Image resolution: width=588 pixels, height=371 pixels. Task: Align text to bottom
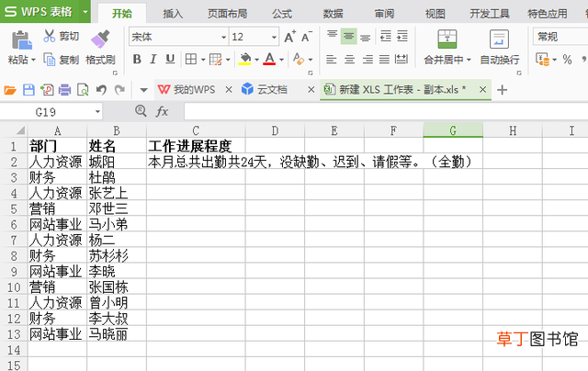click(366, 37)
